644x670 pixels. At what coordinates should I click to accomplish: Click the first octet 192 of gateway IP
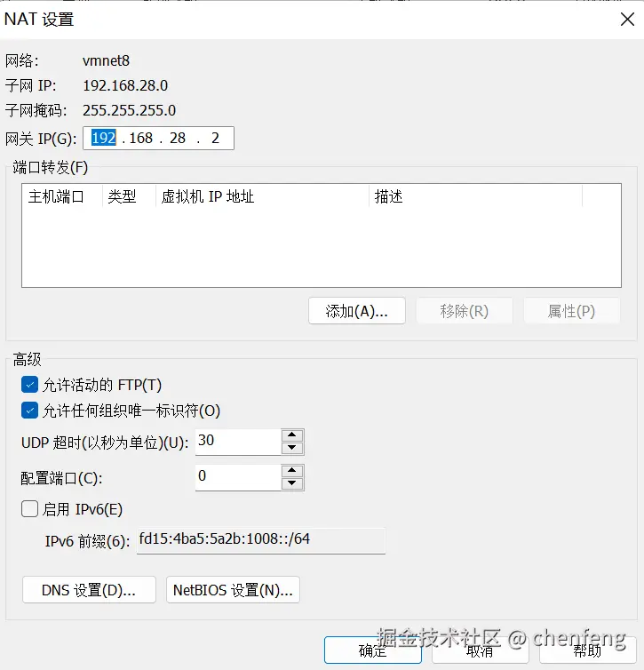tap(103, 138)
